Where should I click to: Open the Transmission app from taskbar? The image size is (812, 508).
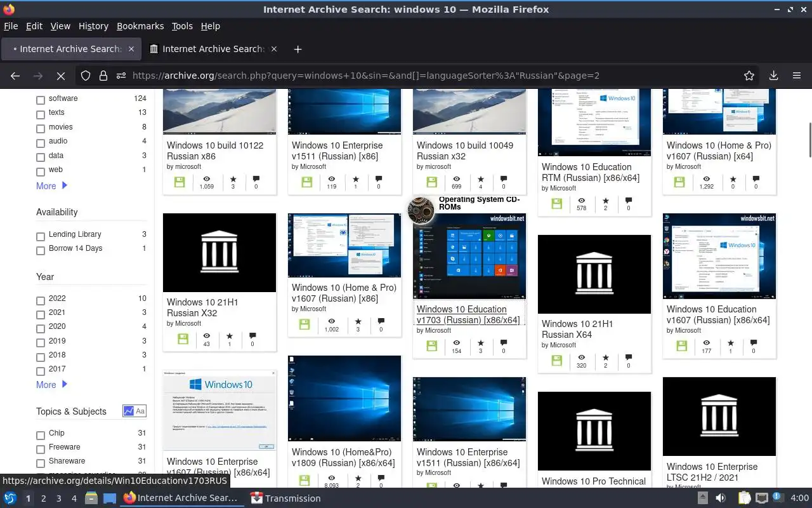[x=285, y=498]
